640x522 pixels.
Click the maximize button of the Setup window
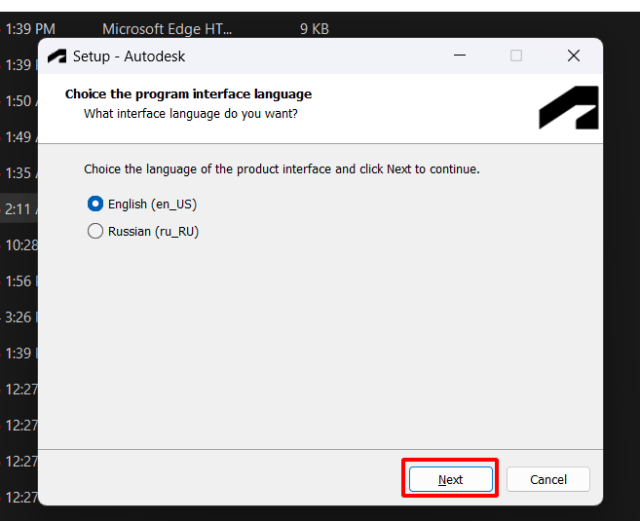516,56
